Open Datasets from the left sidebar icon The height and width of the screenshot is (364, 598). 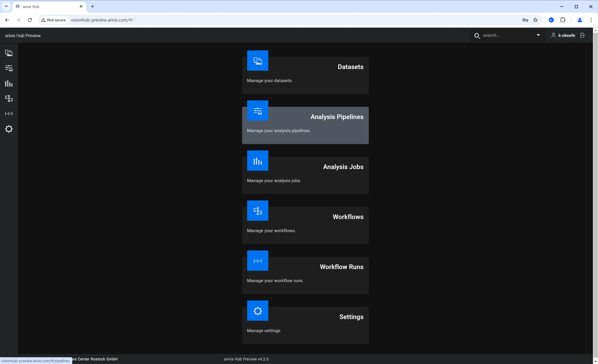[x=9, y=53]
